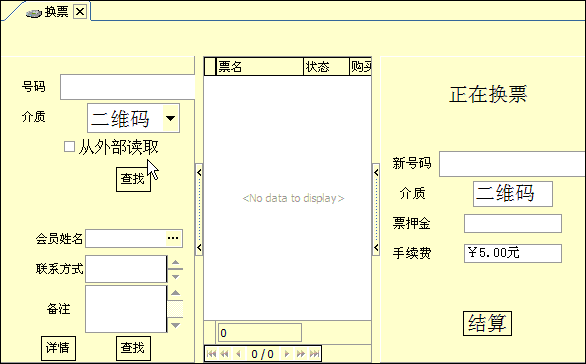Open the 介质 二维码 dropdown
Viewport: 586px width, 364px height.
pyautogui.click(x=171, y=118)
